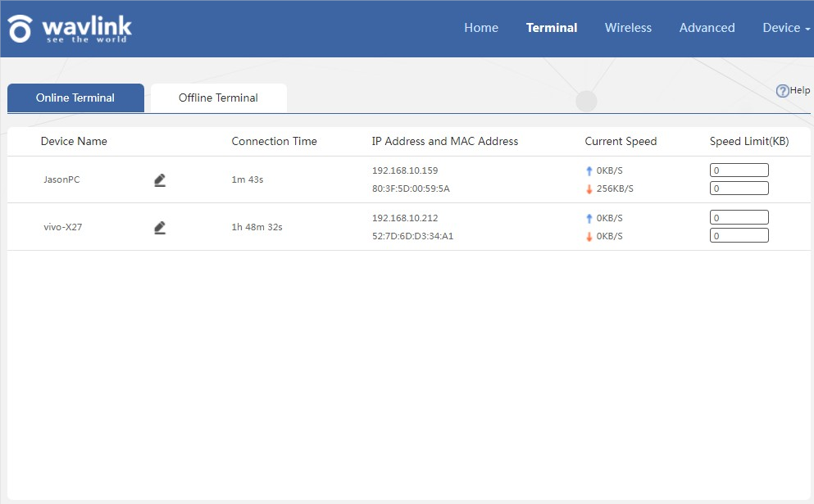Go to the Home menu
The image size is (814, 504).
pyautogui.click(x=481, y=28)
